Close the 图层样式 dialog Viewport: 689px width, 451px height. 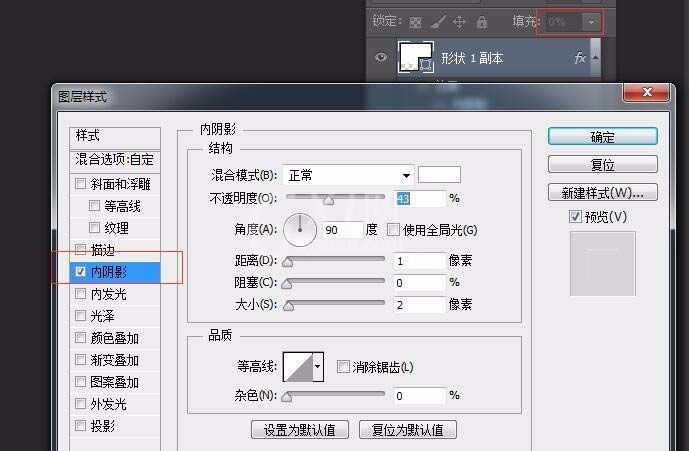646,92
